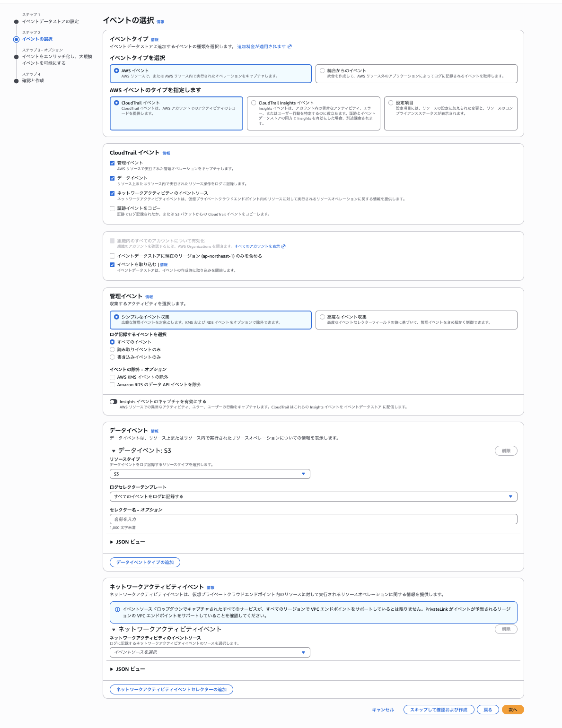Click データイベントタイプの追加 button
The image size is (562, 728).
pyautogui.click(x=145, y=563)
